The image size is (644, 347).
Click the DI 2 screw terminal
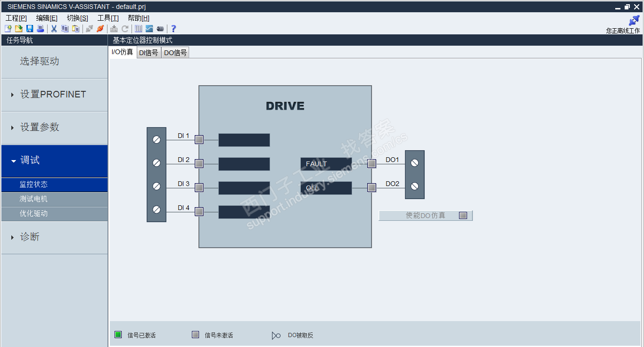(x=157, y=163)
